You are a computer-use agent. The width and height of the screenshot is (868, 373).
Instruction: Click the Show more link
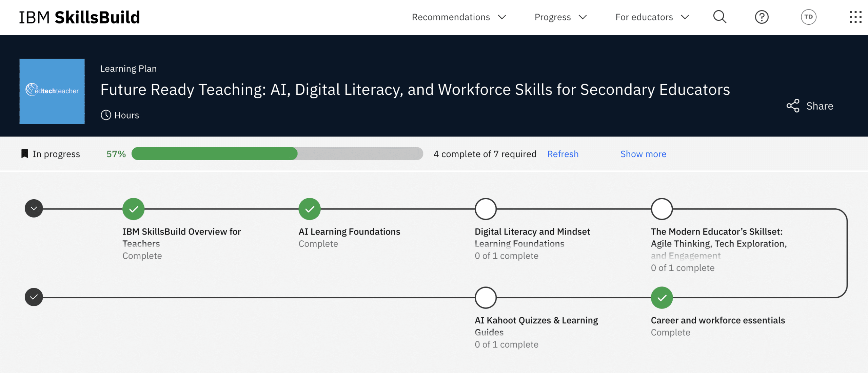(x=643, y=154)
